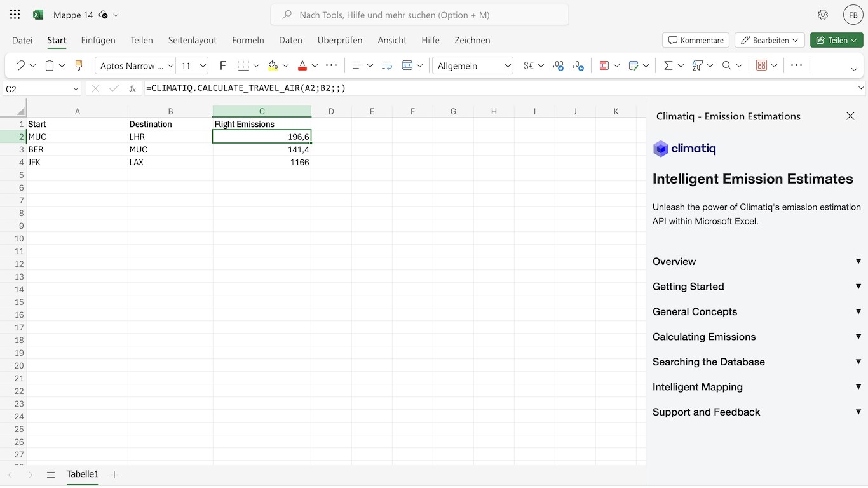This screenshot has height=488, width=868.
Task: Expand the formula bar chevron
Action: [x=861, y=88]
